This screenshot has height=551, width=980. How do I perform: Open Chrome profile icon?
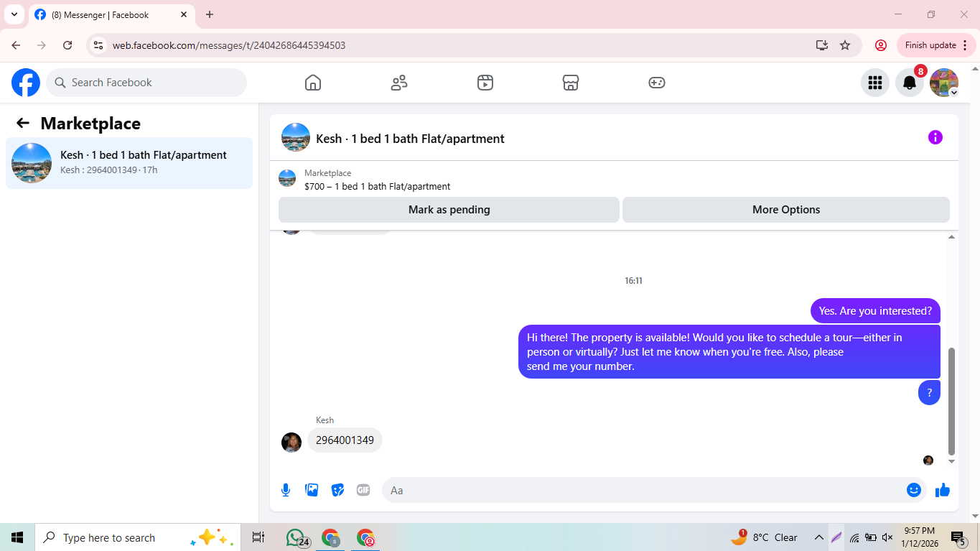(x=881, y=45)
